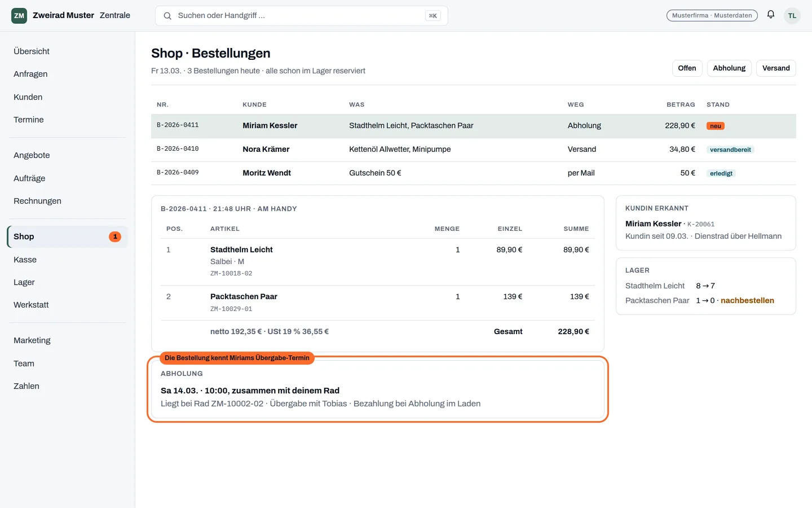Click the 'erledigt' status badge
The image size is (812, 508).
pos(721,173)
